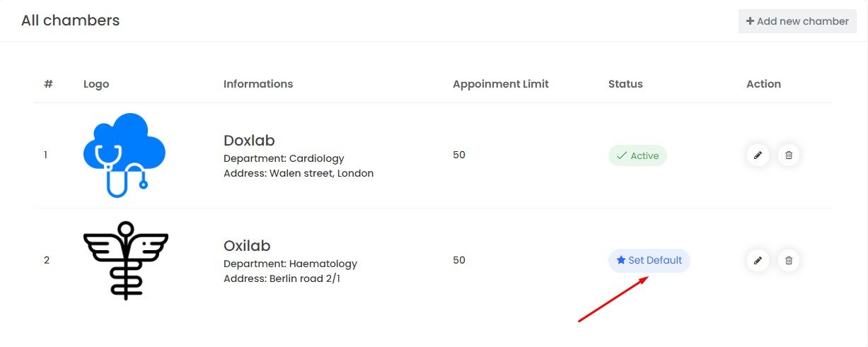The height and width of the screenshot is (347, 868).
Task: Click the Doxlab stethoscope cloud logo
Action: click(125, 155)
